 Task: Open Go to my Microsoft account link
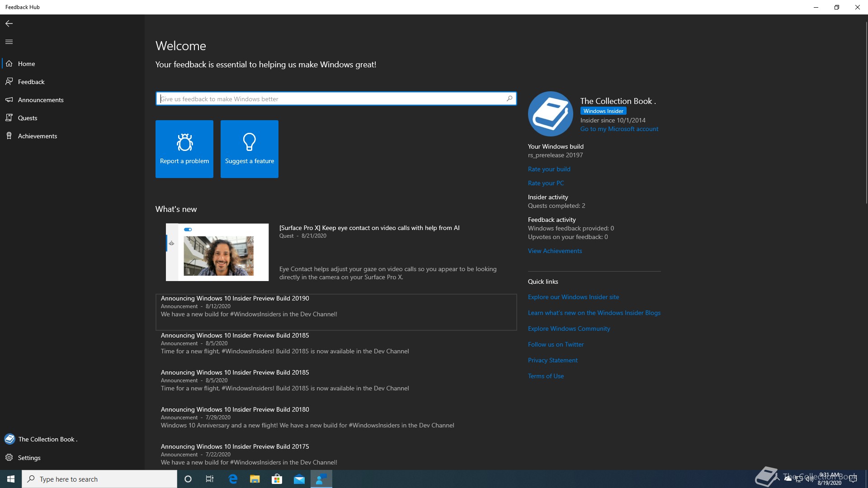coord(619,129)
